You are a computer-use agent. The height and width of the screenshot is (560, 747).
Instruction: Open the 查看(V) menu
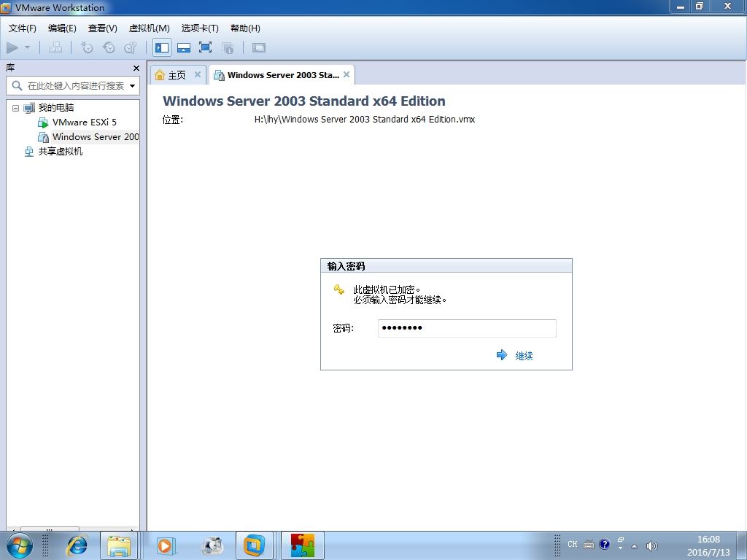tap(102, 28)
